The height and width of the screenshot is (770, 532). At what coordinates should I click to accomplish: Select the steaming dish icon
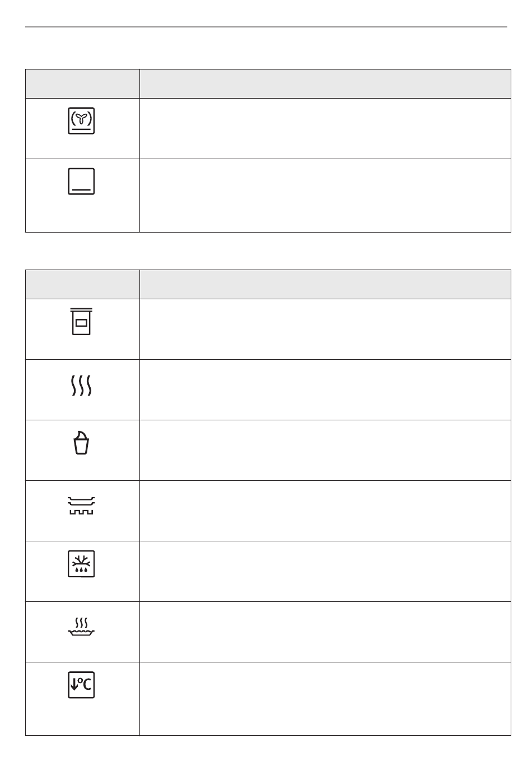(81, 628)
